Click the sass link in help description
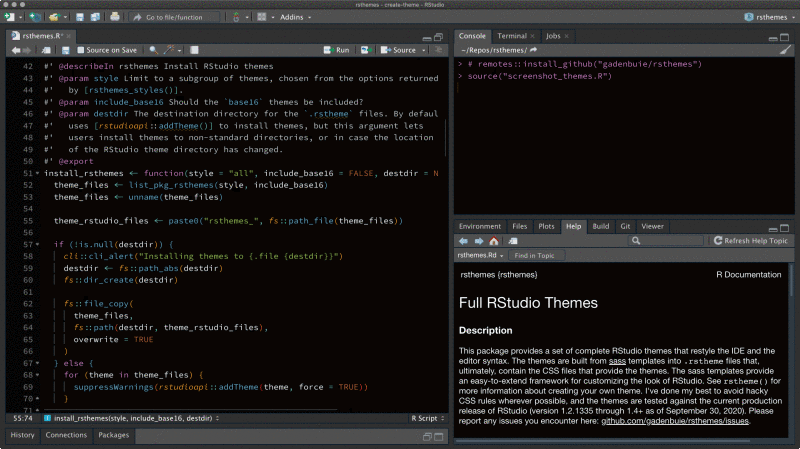Image resolution: width=800 pixels, height=449 pixels. tap(617, 361)
